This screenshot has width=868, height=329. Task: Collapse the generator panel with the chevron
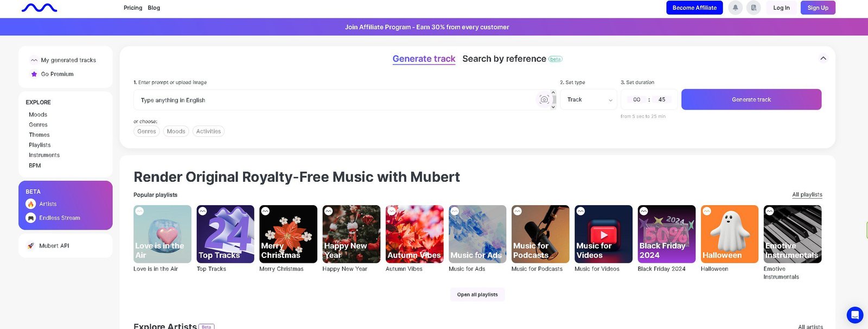(824, 58)
